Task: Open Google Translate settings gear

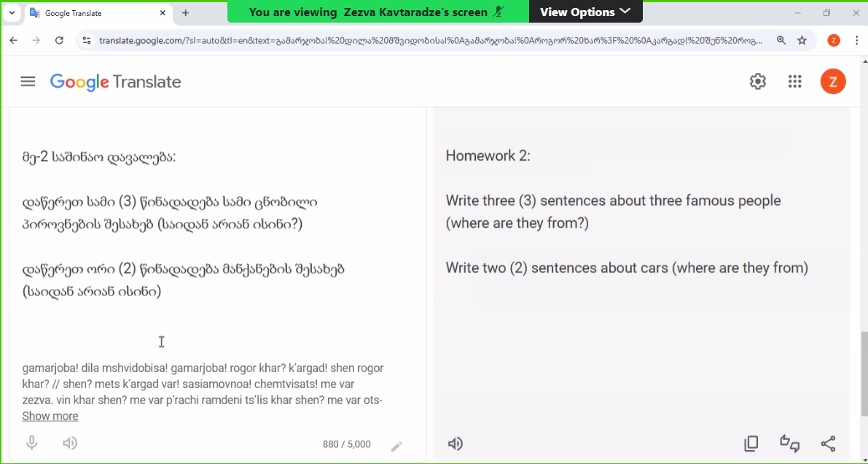Action: (x=758, y=82)
